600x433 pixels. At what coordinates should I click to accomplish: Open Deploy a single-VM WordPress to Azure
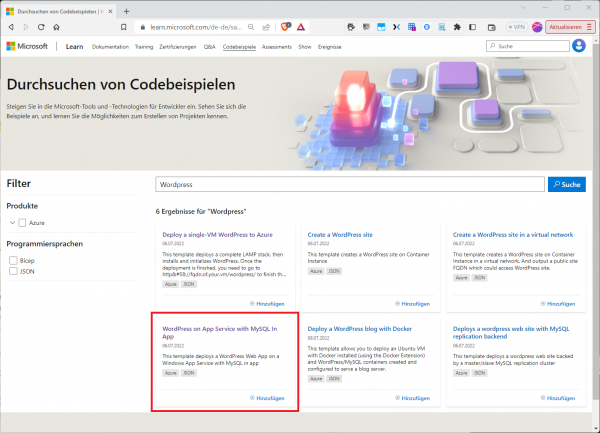pyautogui.click(x=217, y=235)
